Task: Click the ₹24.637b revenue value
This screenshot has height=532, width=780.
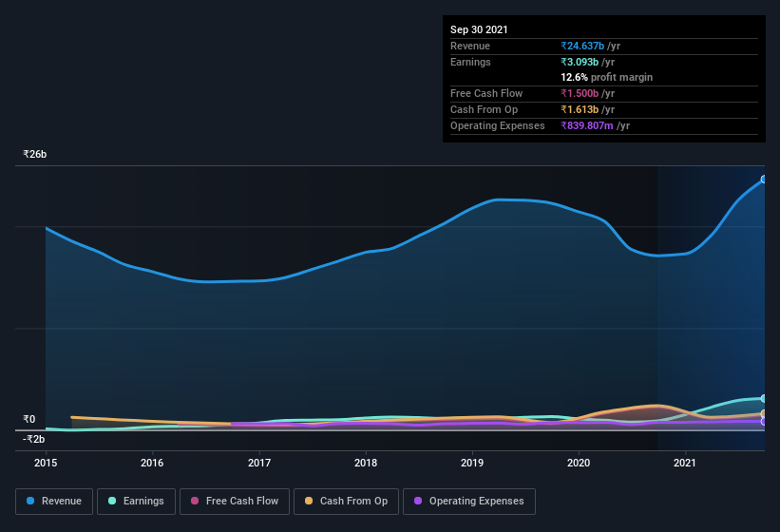Action: click(x=582, y=46)
